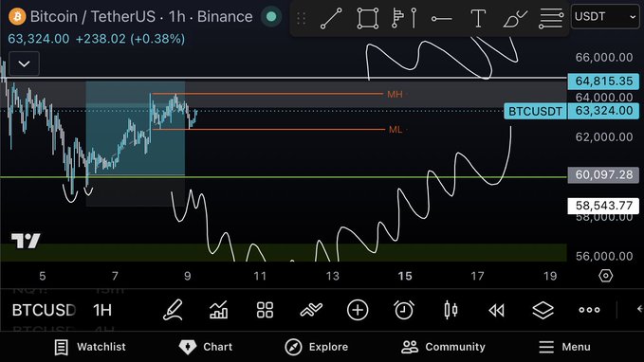Switch to the Chart tab

pos(206,347)
